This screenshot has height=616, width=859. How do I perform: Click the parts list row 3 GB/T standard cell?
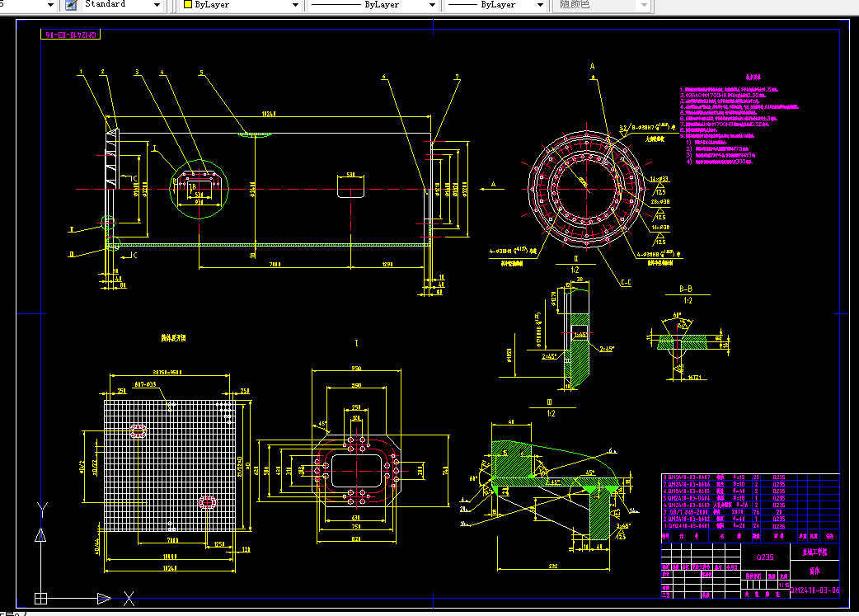click(x=687, y=512)
